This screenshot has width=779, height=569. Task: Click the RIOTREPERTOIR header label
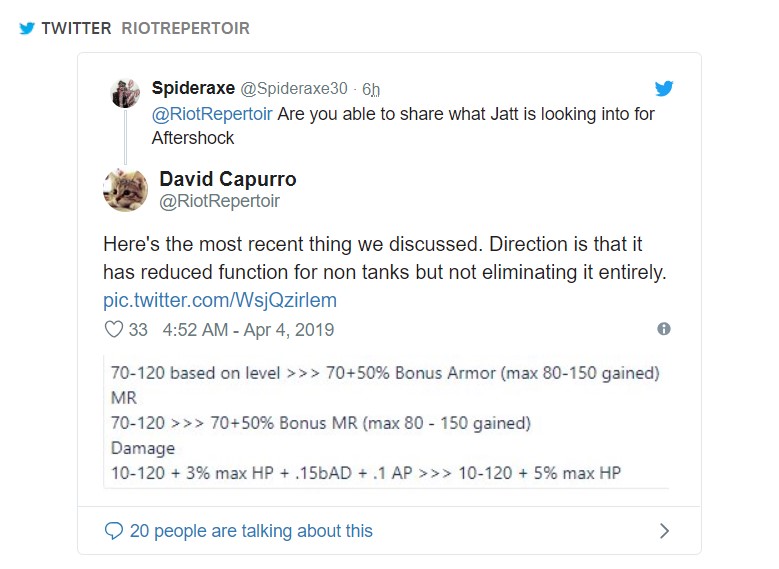[185, 28]
